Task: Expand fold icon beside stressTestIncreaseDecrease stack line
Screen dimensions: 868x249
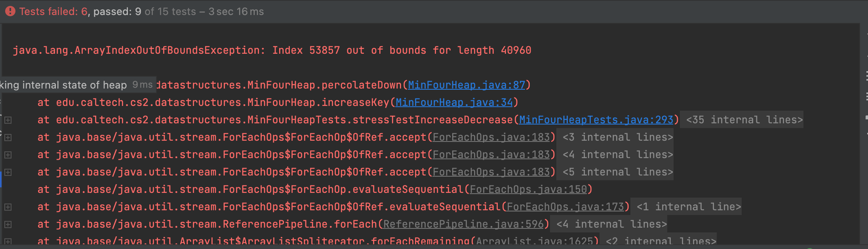Action: click(8, 120)
